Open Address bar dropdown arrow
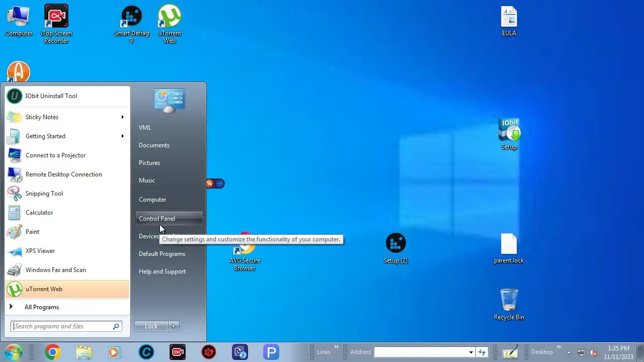Viewport: 644px width, 362px height. [471, 352]
